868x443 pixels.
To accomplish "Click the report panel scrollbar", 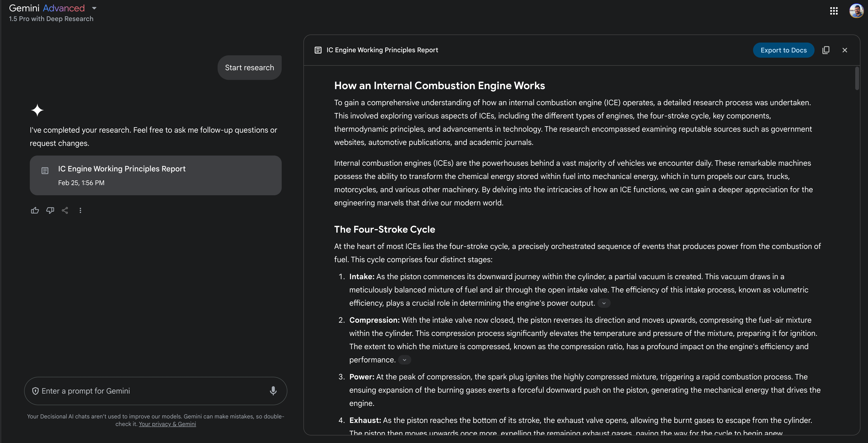I will 857,78.
